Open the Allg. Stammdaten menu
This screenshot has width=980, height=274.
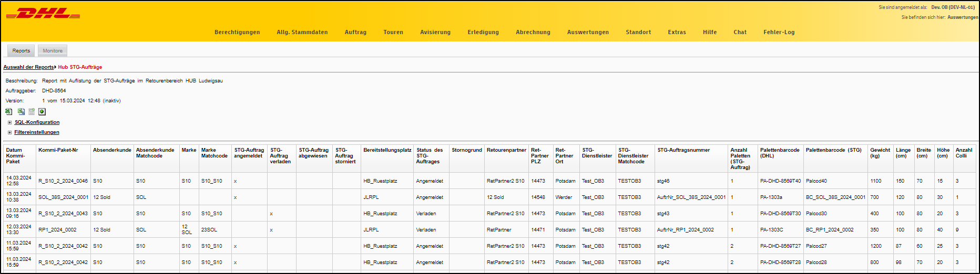point(302,32)
